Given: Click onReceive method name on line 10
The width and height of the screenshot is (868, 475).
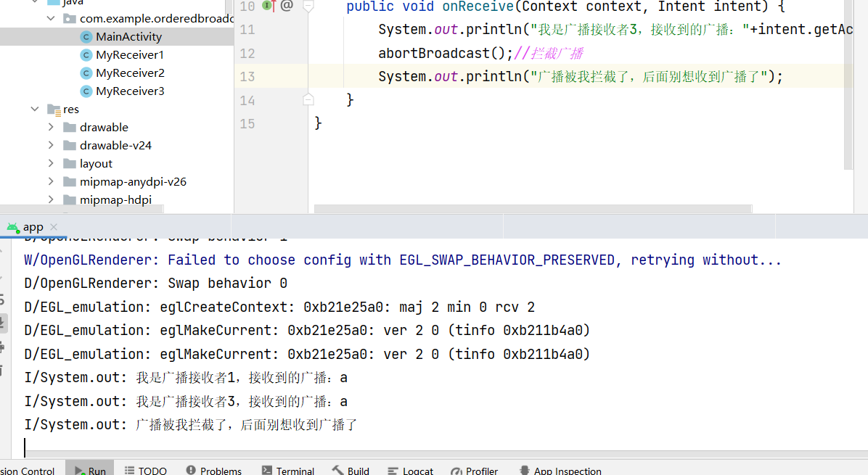Looking at the screenshot, I should click(478, 7).
